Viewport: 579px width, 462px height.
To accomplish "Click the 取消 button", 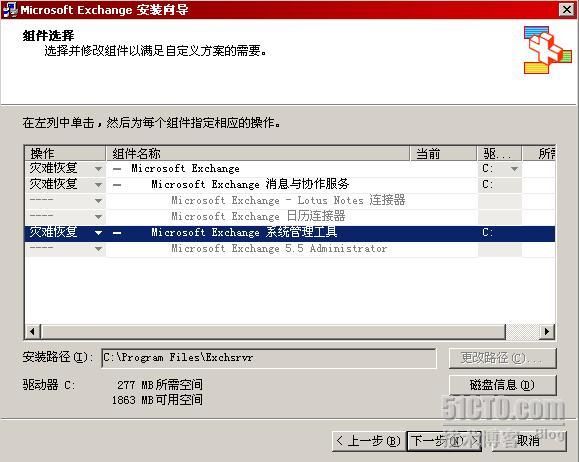I will pos(528,441).
